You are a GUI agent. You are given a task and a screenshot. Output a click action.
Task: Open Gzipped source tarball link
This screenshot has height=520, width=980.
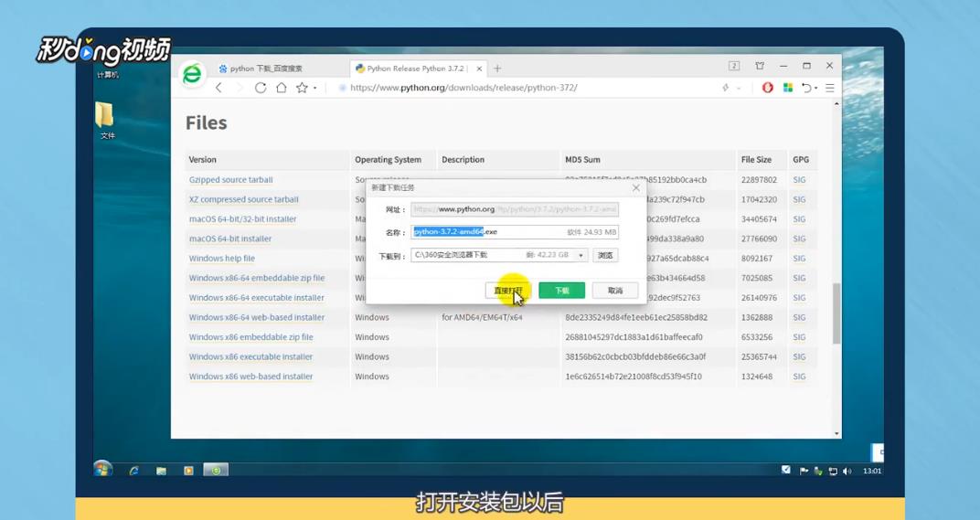pos(230,180)
